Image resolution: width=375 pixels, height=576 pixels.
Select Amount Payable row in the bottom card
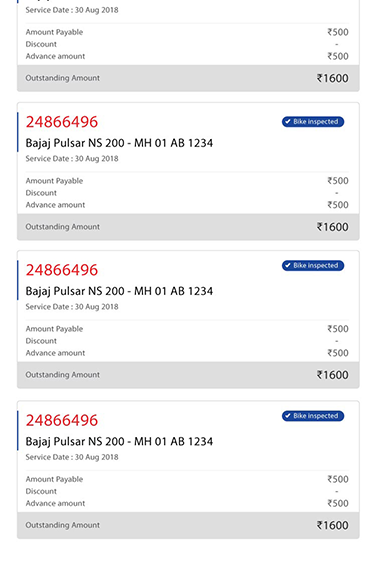pos(187,479)
